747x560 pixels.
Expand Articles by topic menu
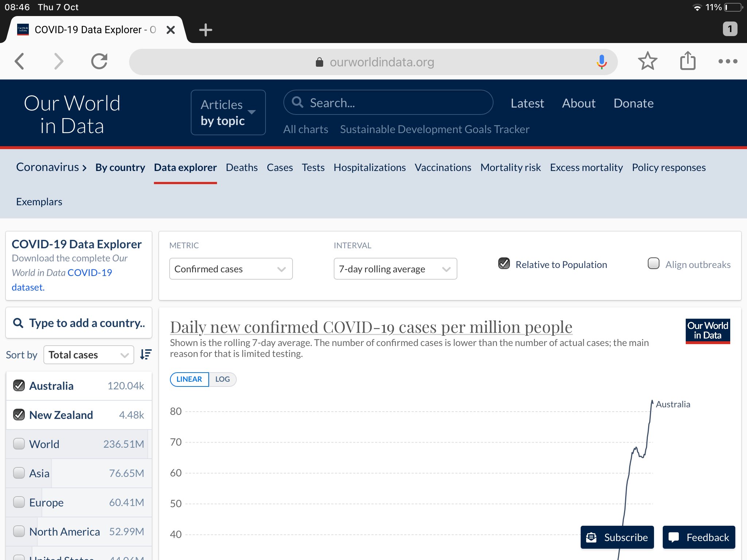pyautogui.click(x=228, y=112)
